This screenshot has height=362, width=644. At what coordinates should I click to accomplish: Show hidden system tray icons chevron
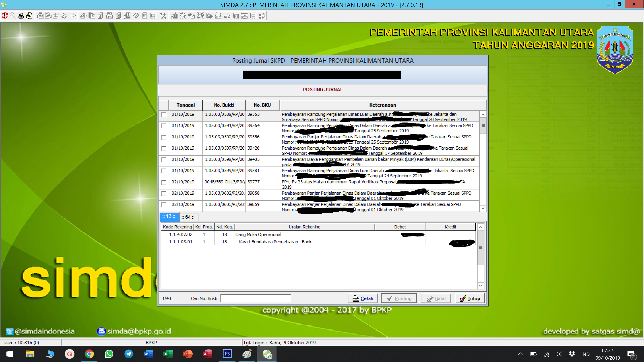pos(520,354)
